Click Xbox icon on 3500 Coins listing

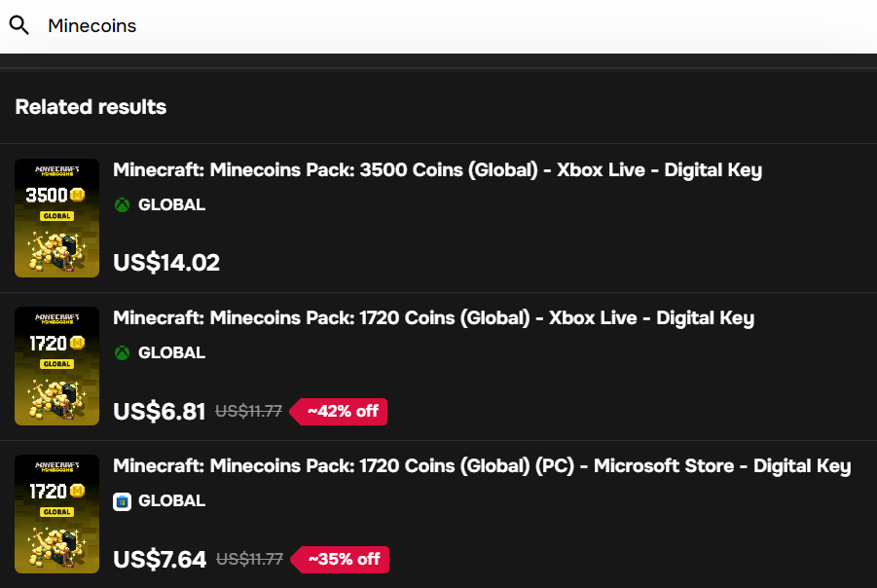122,204
